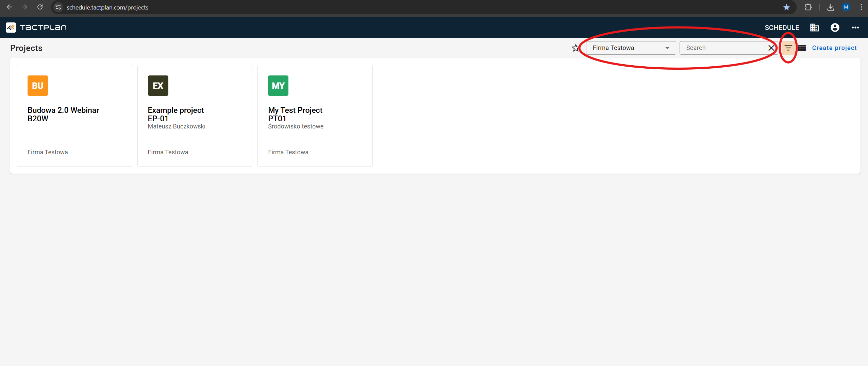Viewport: 868px width, 366px height.
Task: Switch to list view layout
Action: click(x=802, y=48)
